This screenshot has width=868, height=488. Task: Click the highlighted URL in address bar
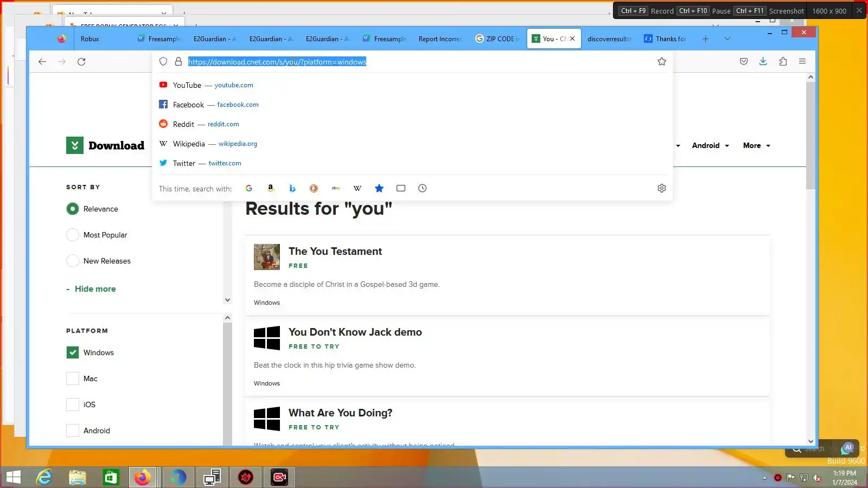point(277,62)
